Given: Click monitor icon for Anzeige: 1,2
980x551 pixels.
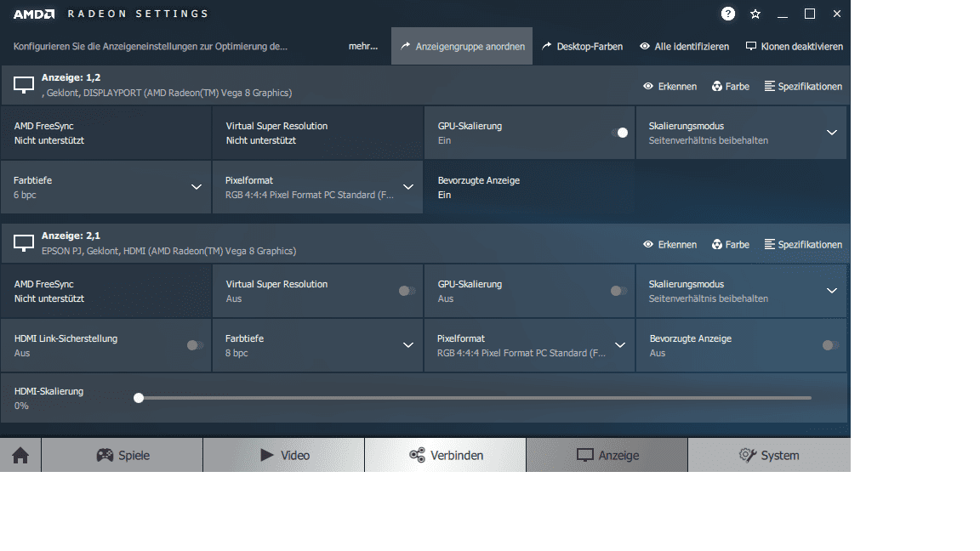Looking at the screenshot, I should [x=24, y=85].
